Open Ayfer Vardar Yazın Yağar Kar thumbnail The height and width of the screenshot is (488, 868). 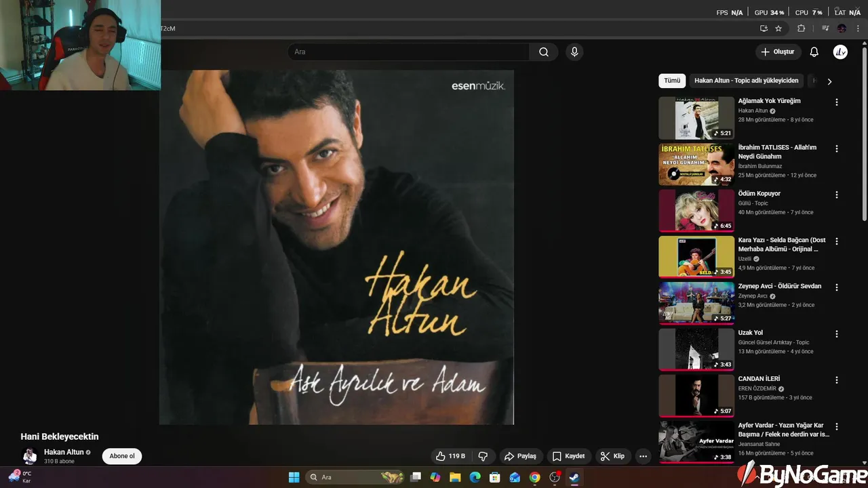coord(696,443)
